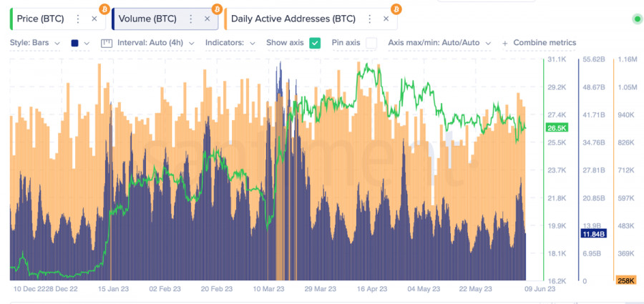The image size is (644, 304).
Task: Remove the Volume (BTC) metric
Action: pyautogui.click(x=207, y=19)
